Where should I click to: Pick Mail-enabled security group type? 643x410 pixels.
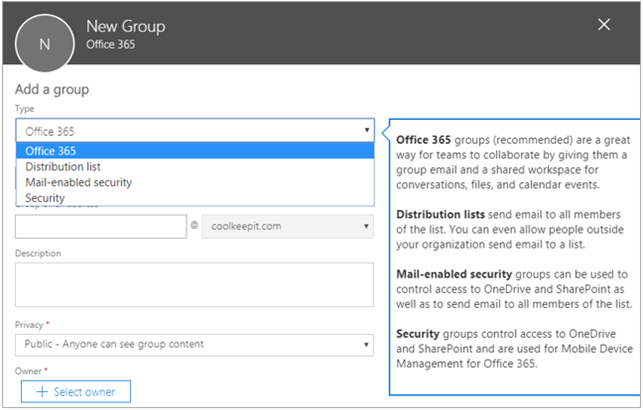pos(195,182)
